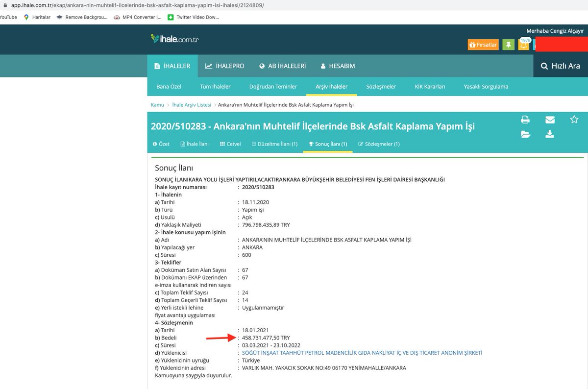Click 'Yapım işi' type value
Image resolution: width=588 pixels, height=389 pixels.
point(253,210)
